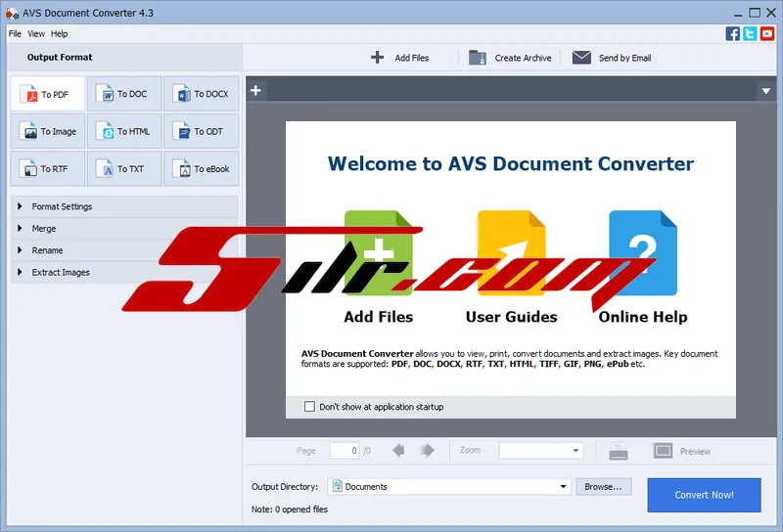Select the To eBook output format
This screenshot has width=783, height=532.
coord(202,168)
